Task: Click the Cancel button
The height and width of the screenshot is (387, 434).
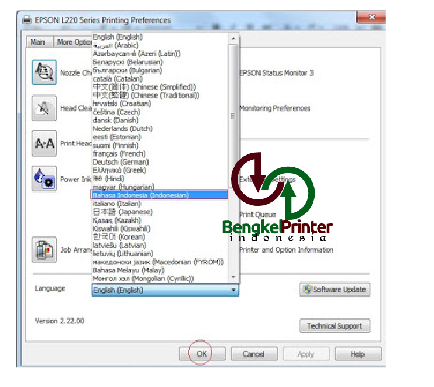Action: pyautogui.click(x=254, y=354)
